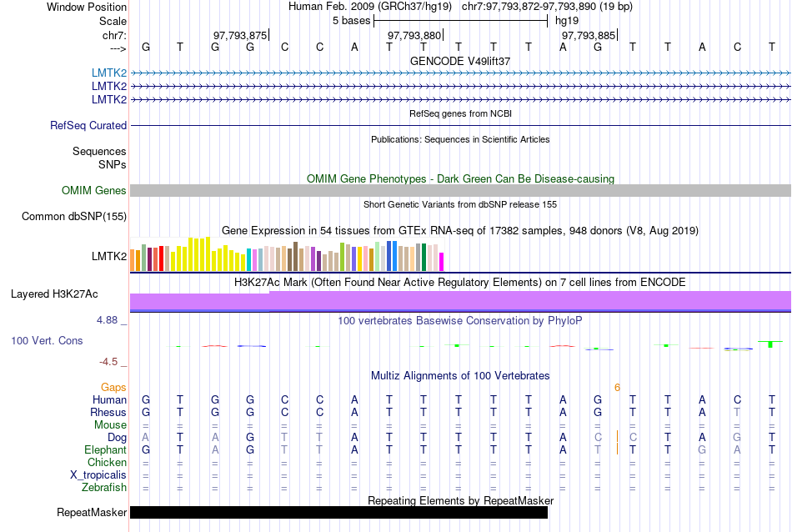
Task: Click the OMIM Gene Phenotypes track title
Action: click(x=461, y=178)
